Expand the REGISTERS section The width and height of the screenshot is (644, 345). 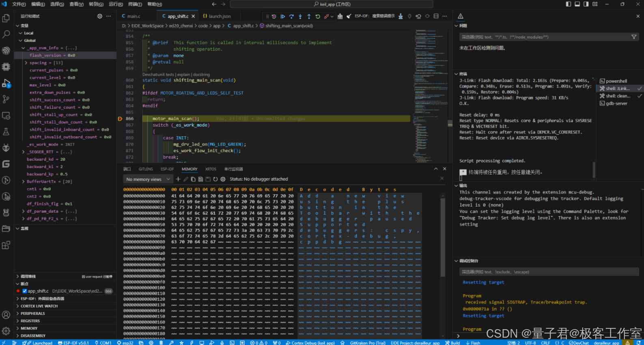pos(65,321)
